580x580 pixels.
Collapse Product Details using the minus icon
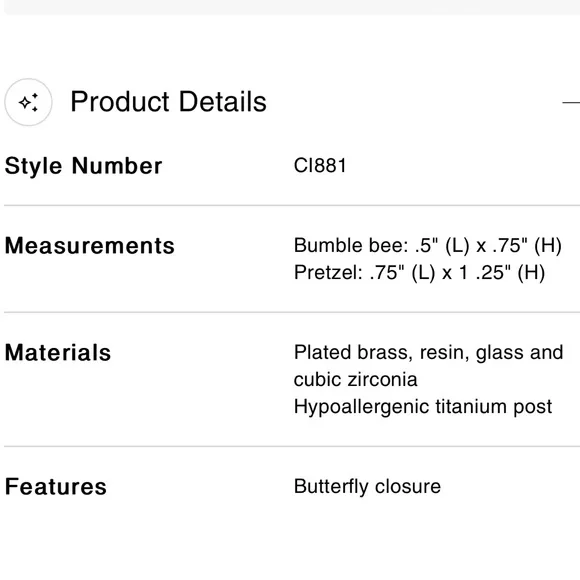coord(571,102)
